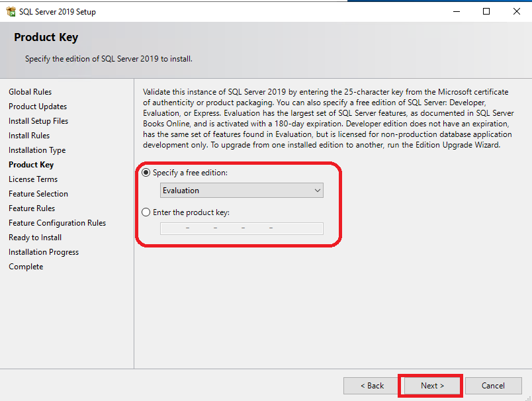Select the Install Rules step
This screenshot has width=532, height=401.
[x=29, y=136]
